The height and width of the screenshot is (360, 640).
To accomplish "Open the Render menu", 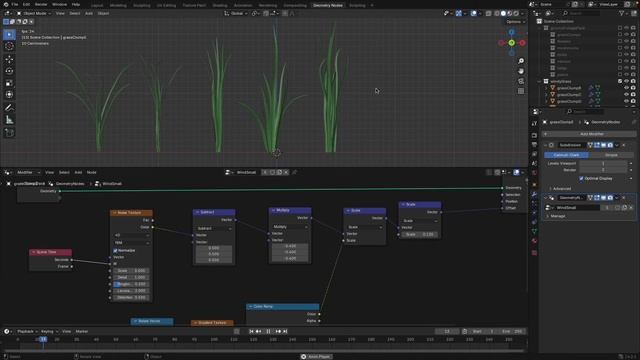I will (41, 4).
